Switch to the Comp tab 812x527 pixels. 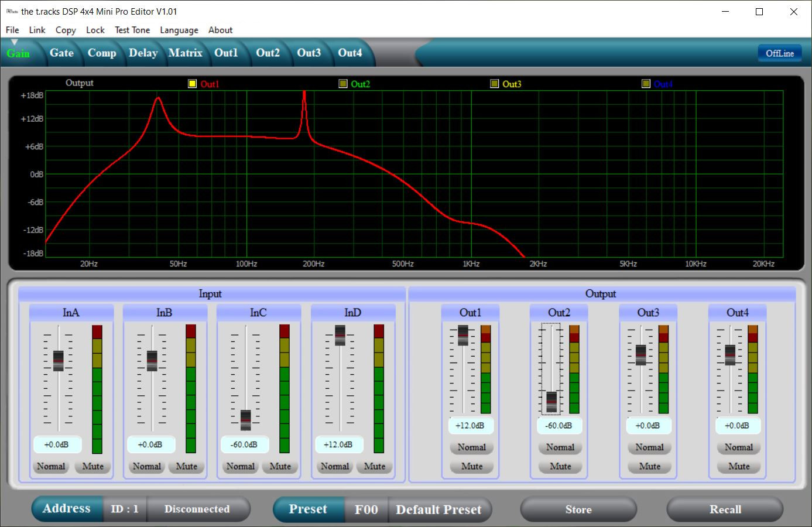pos(102,53)
